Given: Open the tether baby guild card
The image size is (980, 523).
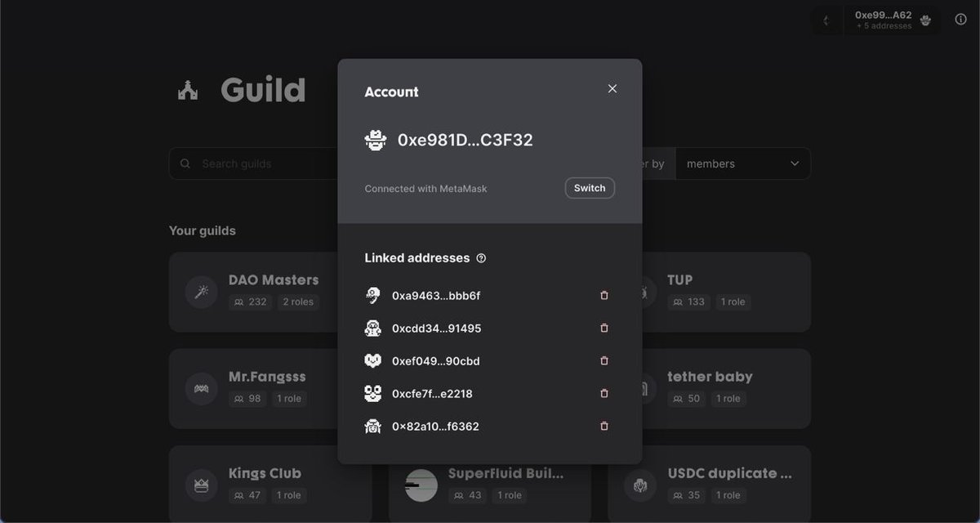Looking at the screenshot, I should pyautogui.click(x=727, y=389).
